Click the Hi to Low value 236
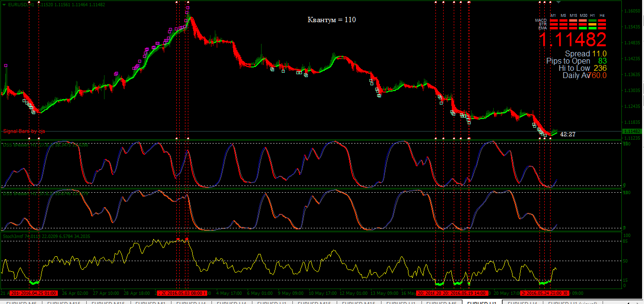 pyautogui.click(x=600, y=68)
